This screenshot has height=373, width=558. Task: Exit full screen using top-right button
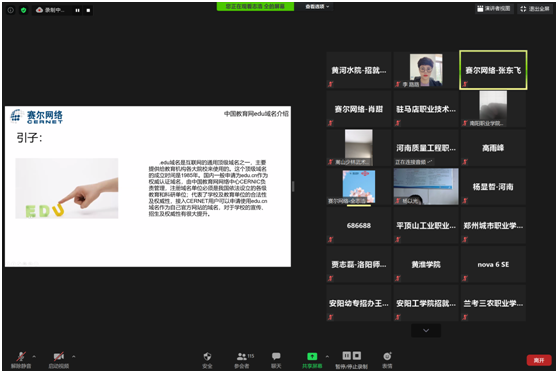point(535,9)
